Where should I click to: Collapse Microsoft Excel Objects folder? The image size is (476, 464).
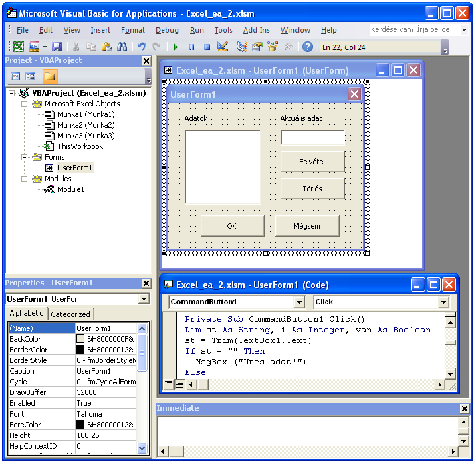pos(24,104)
